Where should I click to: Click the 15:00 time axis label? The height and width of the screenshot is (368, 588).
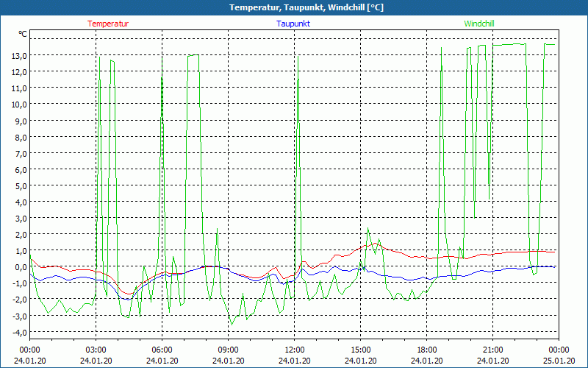(360, 350)
